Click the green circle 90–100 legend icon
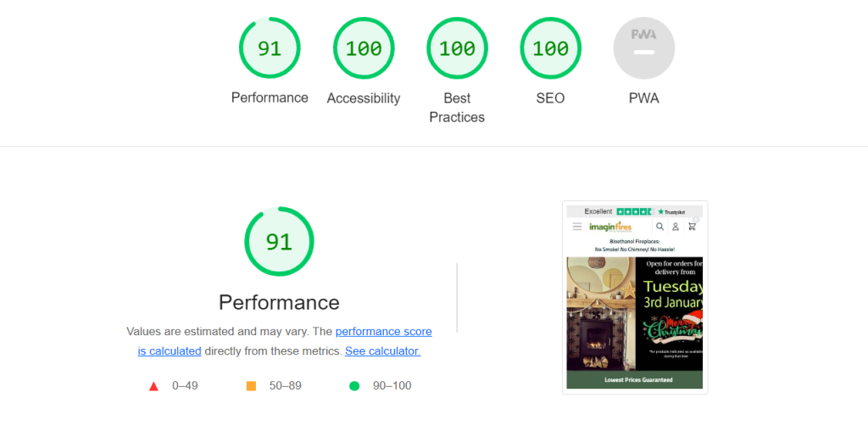 click(x=354, y=386)
